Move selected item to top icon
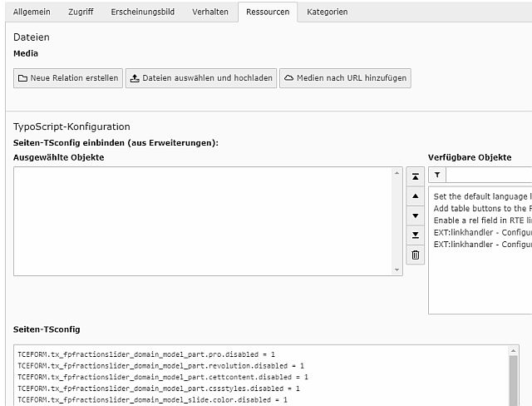The height and width of the screenshot is (406, 532). click(x=416, y=176)
